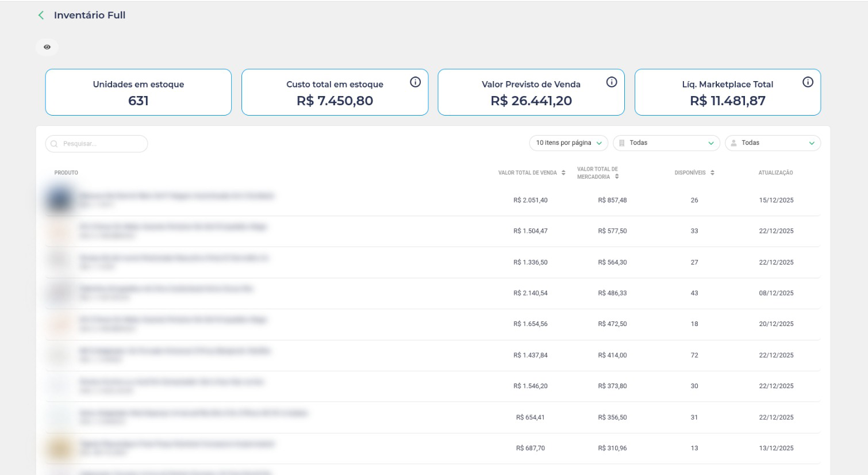This screenshot has width=868, height=475.
Task: Click the Atualização column header
Action: point(775,173)
